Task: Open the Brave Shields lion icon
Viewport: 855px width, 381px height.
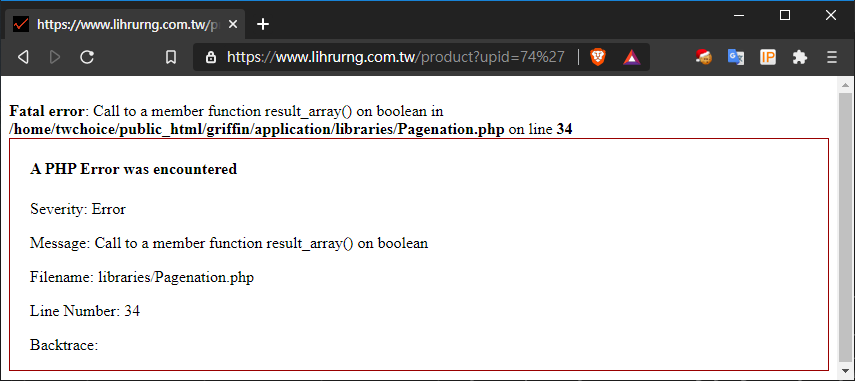Action: [598, 57]
